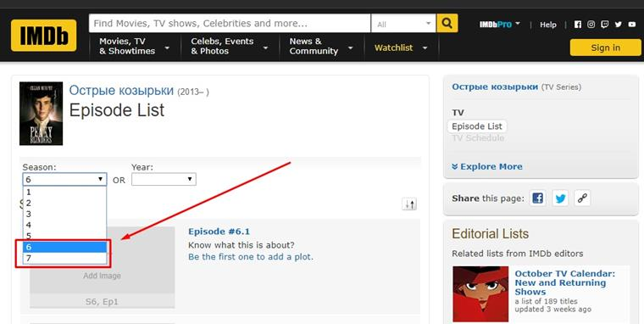Select season 2 in the list
This screenshot has height=324, width=644.
64,203
